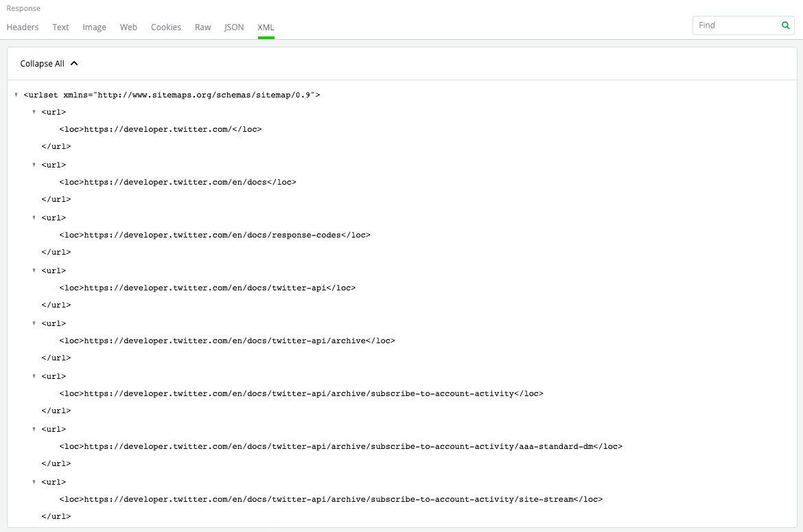This screenshot has height=532, width=803.
Task: Switch to the Headers tab
Action: point(23,27)
